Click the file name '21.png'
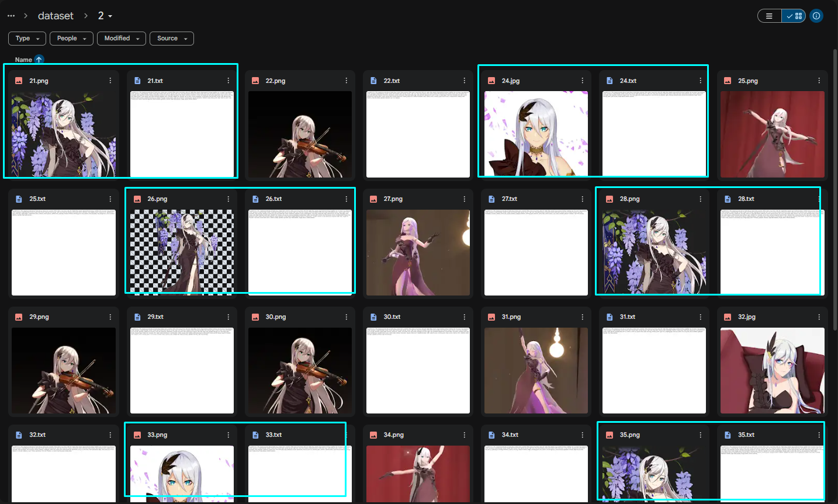This screenshot has height=504, width=838. (39, 81)
